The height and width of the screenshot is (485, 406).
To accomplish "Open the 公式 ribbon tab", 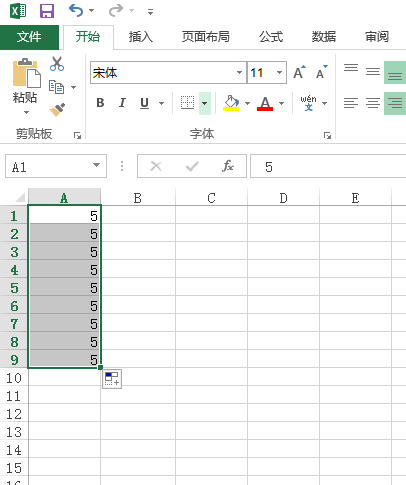I will (x=271, y=37).
